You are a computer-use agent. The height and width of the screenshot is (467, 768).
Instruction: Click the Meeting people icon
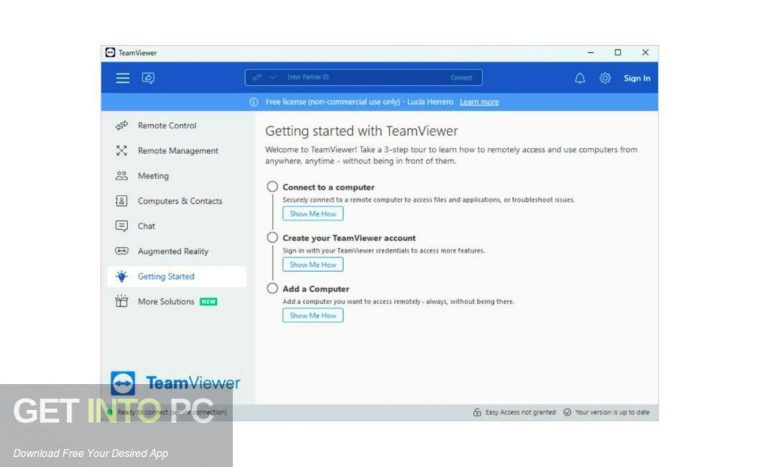121,175
